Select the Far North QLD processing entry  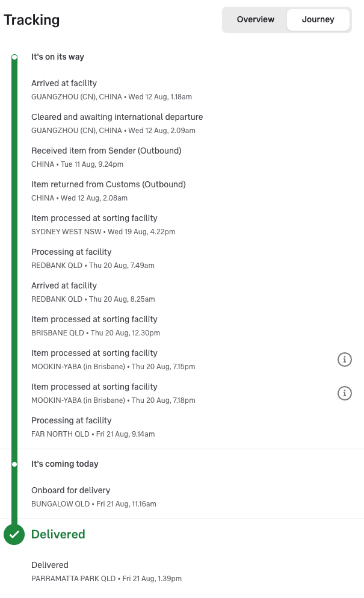(93, 427)
